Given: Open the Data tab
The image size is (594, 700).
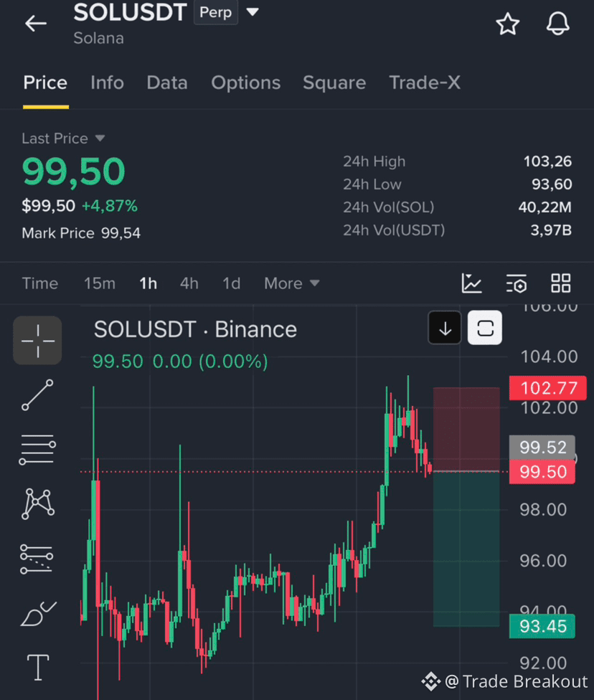Looking at the screenshot, I should [x=167, y=83].
